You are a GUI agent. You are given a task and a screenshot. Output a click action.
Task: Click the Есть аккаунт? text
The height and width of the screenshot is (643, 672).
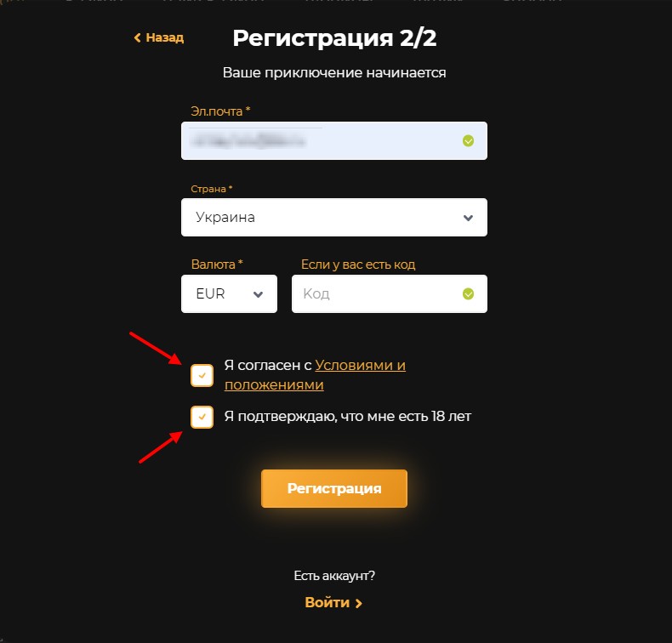pos(334,576)
